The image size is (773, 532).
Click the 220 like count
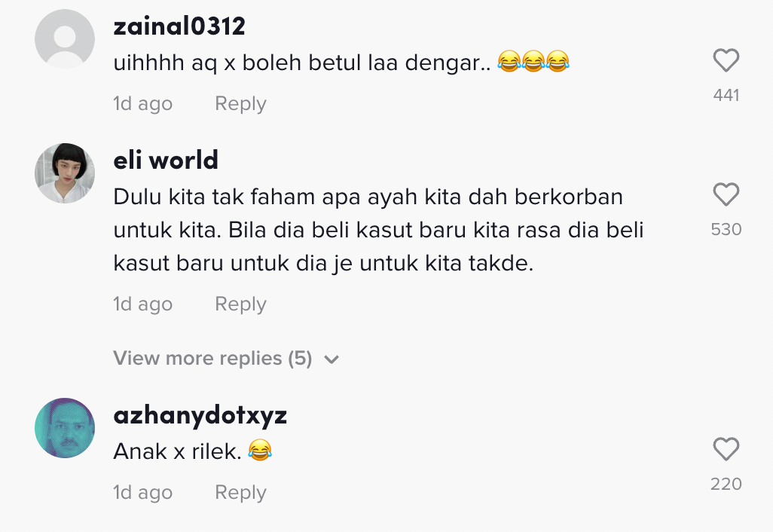[x=726, y=484]
